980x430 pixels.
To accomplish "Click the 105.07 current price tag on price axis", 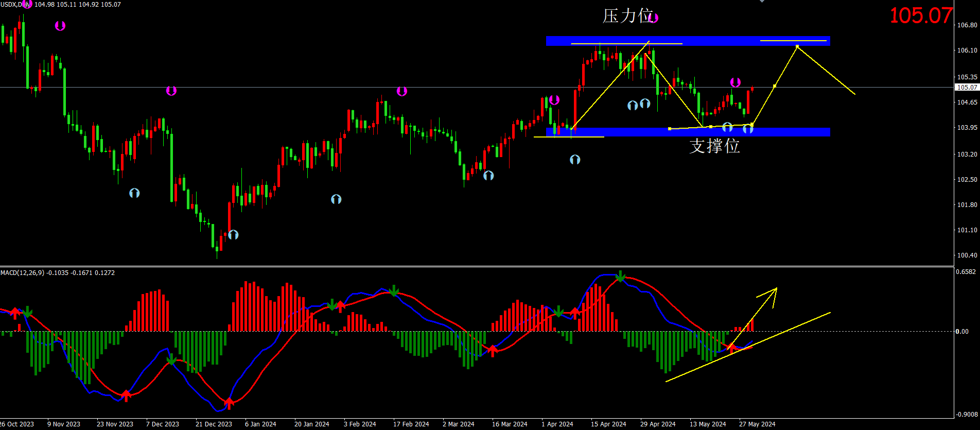I will click(x=967, y=88).
